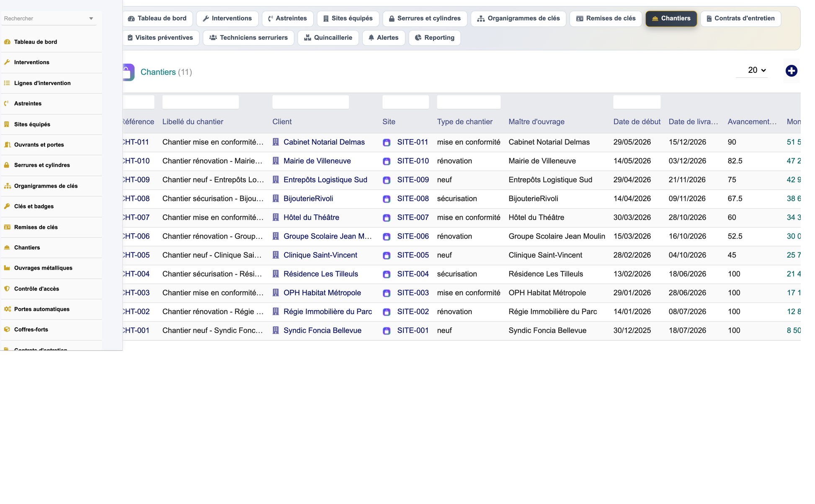Open the Contrats d'entretien tab
The width and height of the screenshot is (815, 504).
741,18
